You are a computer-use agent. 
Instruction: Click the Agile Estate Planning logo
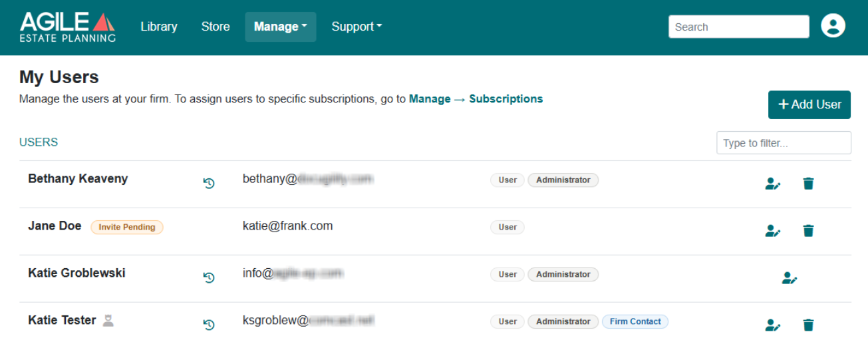[x=68, y=27]
